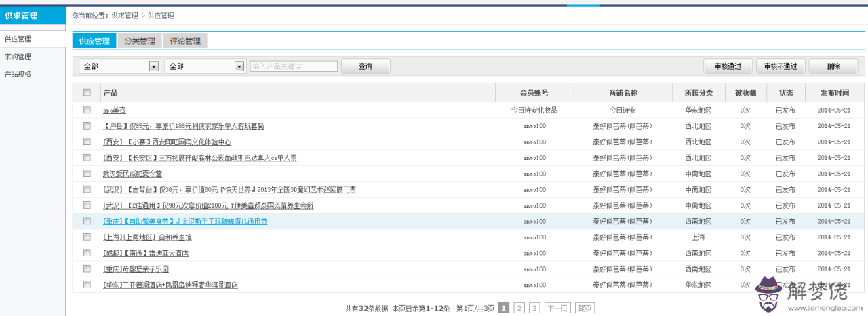Viewport: 868px width, 316px height.
Task: Open 求购管理 in the left sidebar
Action: tap(18, 57)
